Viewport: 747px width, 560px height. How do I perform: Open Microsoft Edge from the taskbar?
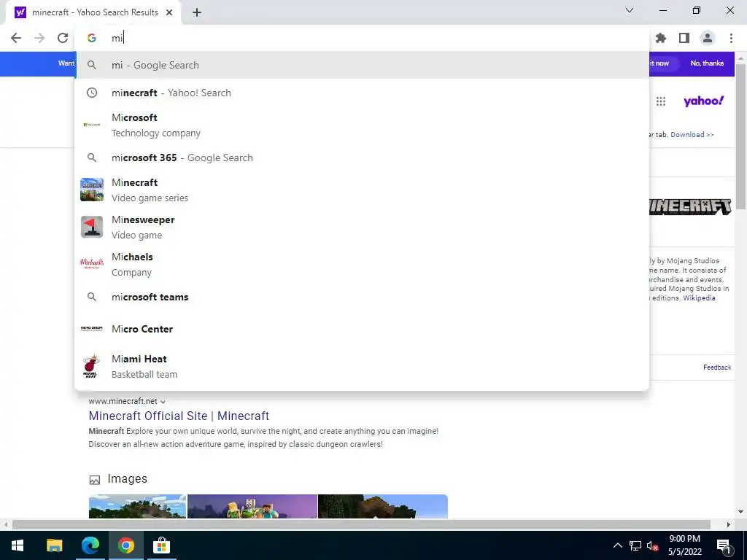(90, 545)
